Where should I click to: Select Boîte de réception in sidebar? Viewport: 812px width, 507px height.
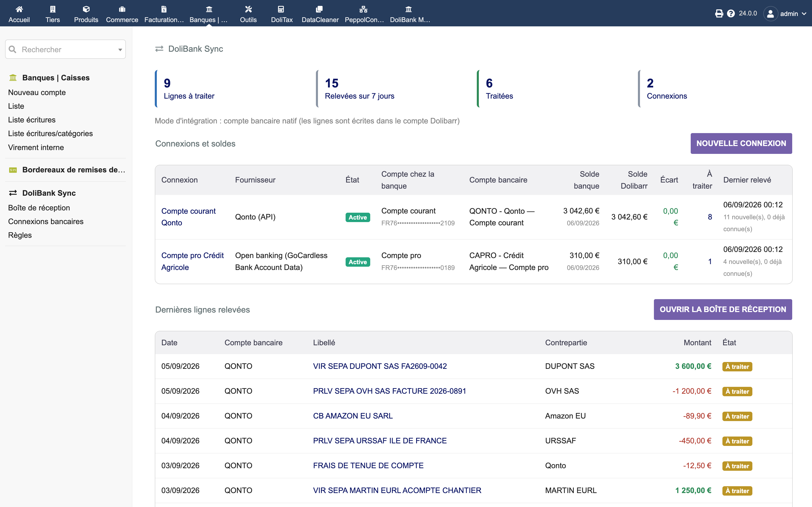pyautogui.click(x=39, y=208)
